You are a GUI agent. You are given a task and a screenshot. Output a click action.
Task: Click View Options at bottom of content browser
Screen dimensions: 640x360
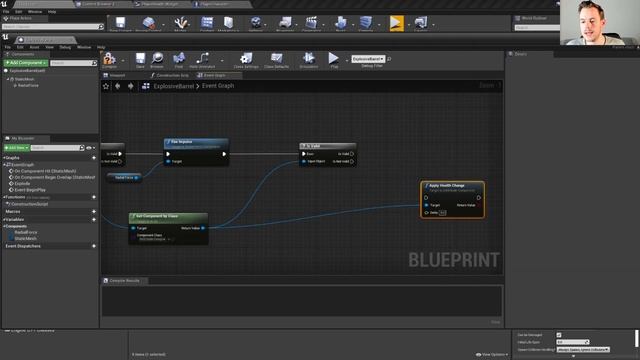(492, 355)
